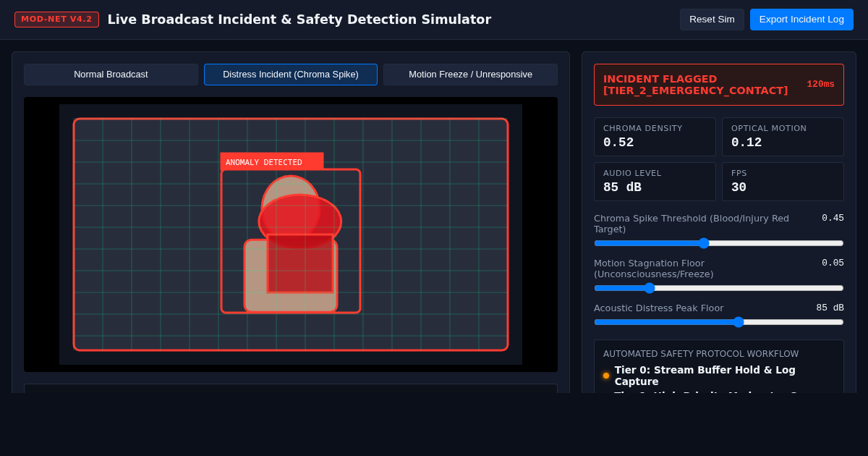Click the Automated Safety Protocol Workflow heading

click(x=701, y=354)
